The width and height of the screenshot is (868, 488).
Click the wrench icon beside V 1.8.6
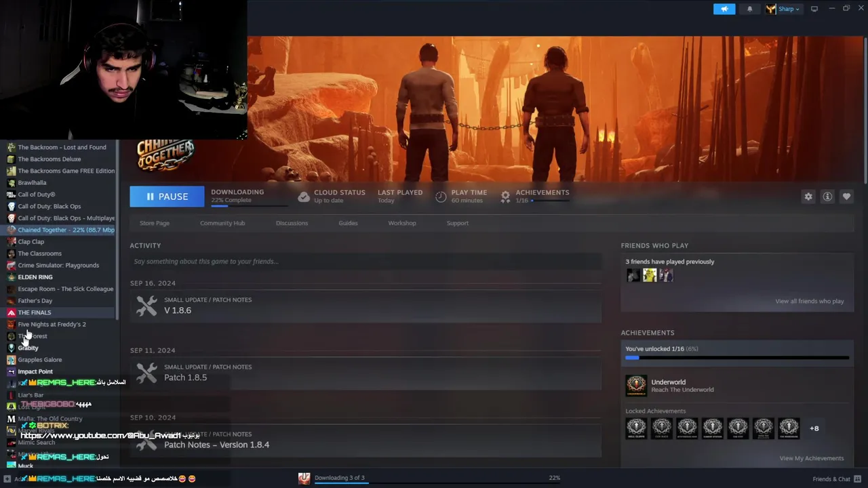tap(146, 306)
